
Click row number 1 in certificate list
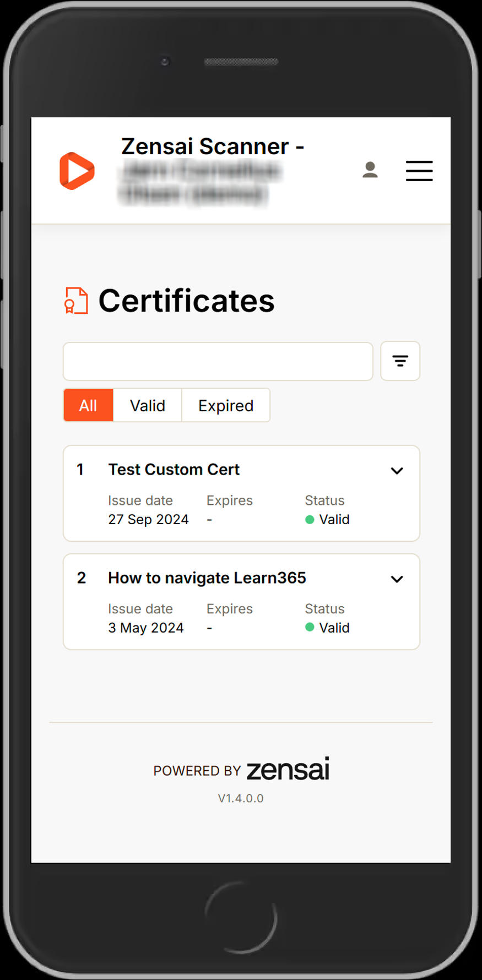(x=80, y=470)
